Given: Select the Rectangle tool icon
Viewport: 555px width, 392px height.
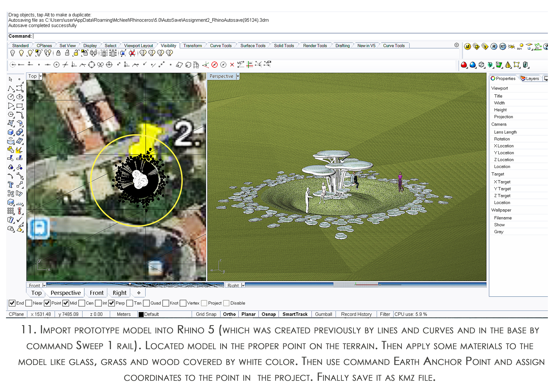Looking at the screenshot, I should [20, 106].
